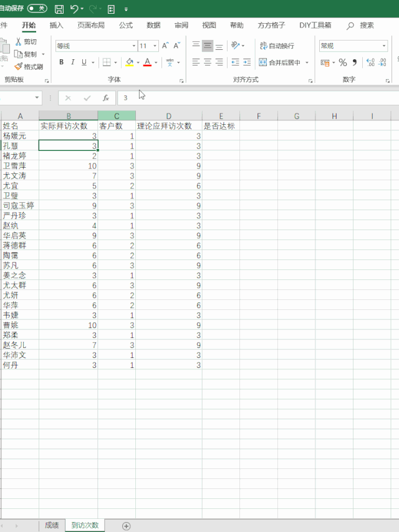Toggle Italic formatting
Screen dimensions: 399x532
coord(72,62)
